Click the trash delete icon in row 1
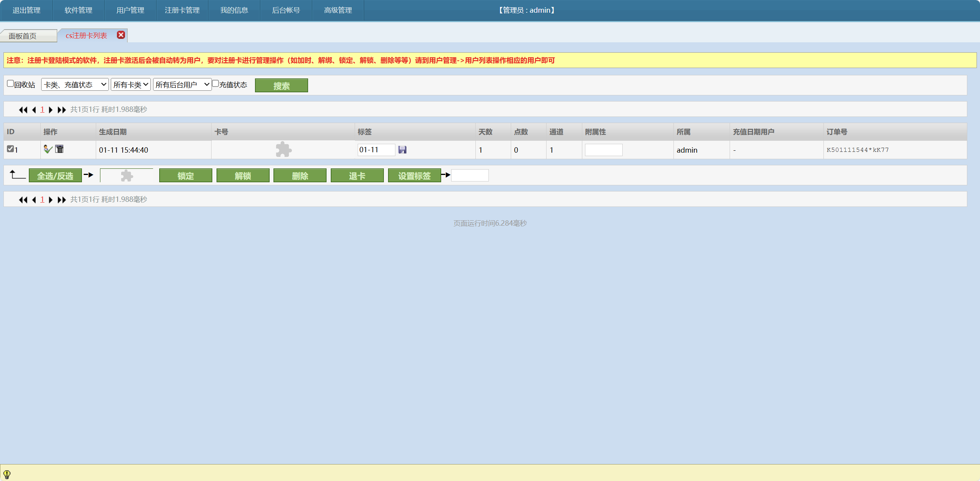The height and width of the screenshot is (481, 980). (59, 149)
